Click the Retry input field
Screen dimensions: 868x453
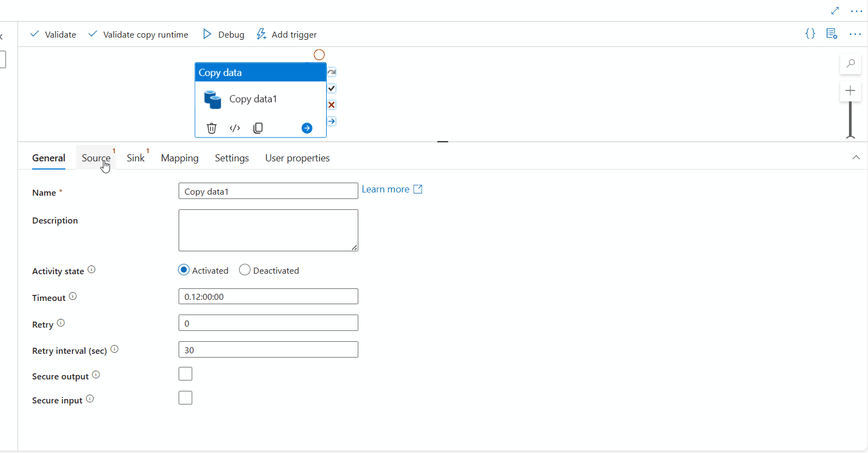pyautogui.click(x=268, y=323)
